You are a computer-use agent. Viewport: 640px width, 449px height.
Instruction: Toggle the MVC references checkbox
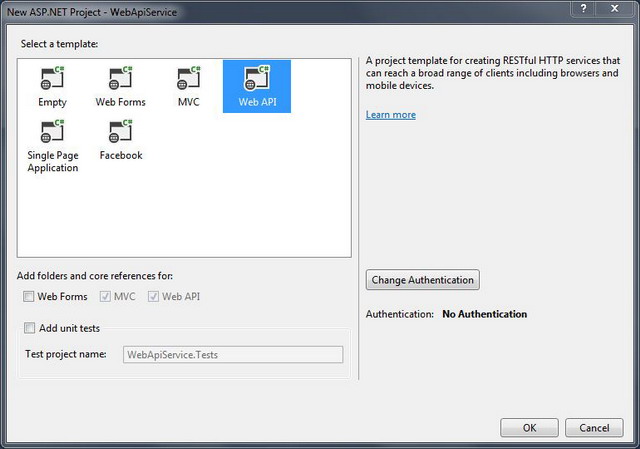[105, 296]
